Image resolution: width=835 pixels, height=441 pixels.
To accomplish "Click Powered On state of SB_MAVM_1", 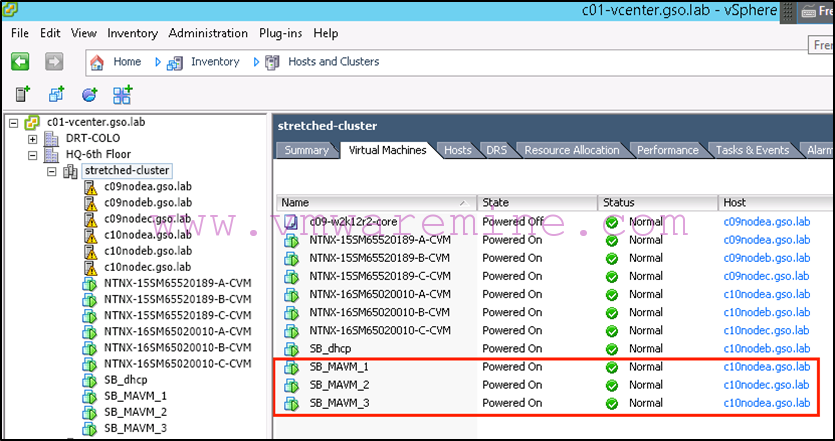I will tap(512, 367).
